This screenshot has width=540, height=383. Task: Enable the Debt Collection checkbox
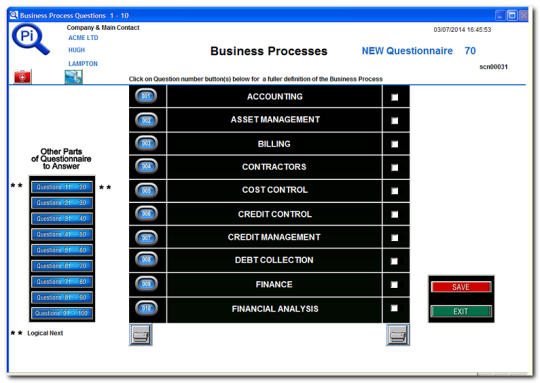[x=395, y=261]
